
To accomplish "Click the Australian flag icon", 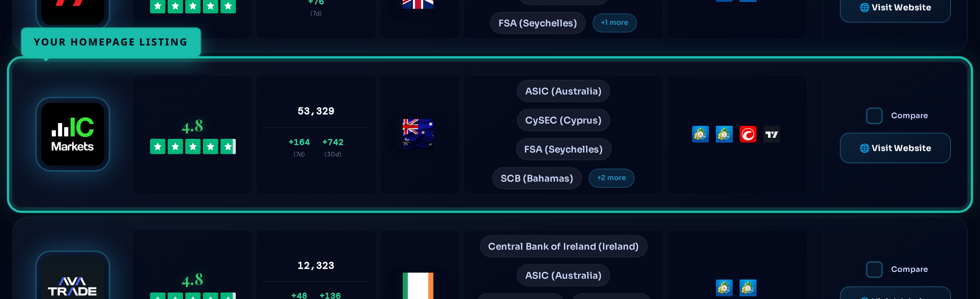I will (x=418, y=134).
